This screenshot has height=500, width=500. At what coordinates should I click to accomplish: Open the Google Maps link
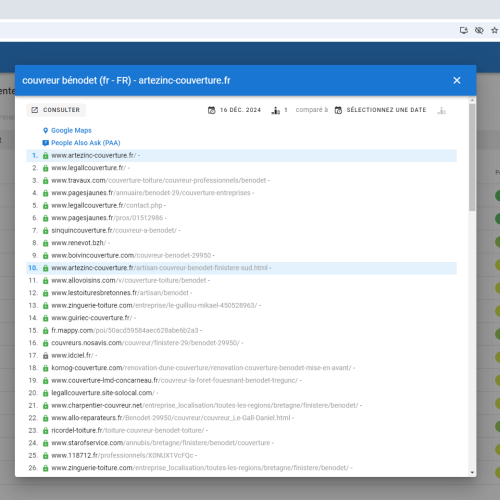click(x=71, y=130)
